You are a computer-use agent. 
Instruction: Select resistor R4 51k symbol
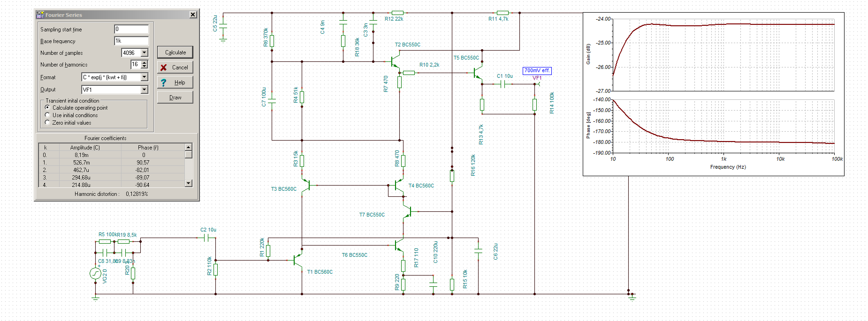(302, 97)
